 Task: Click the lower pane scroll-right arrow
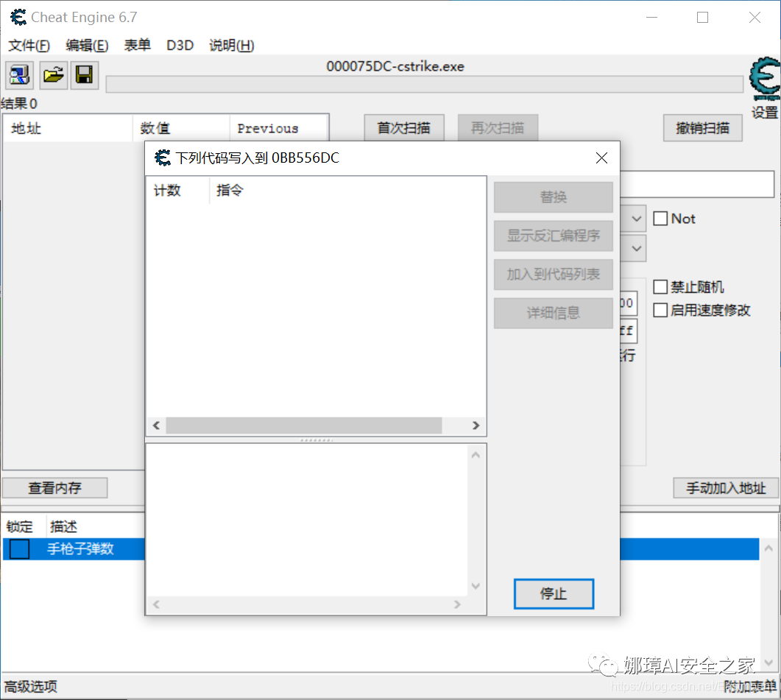click(x=457, y=604)
